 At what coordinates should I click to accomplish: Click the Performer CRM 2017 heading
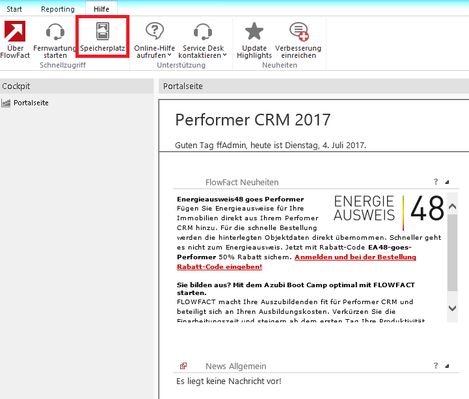tap(253, 120)
